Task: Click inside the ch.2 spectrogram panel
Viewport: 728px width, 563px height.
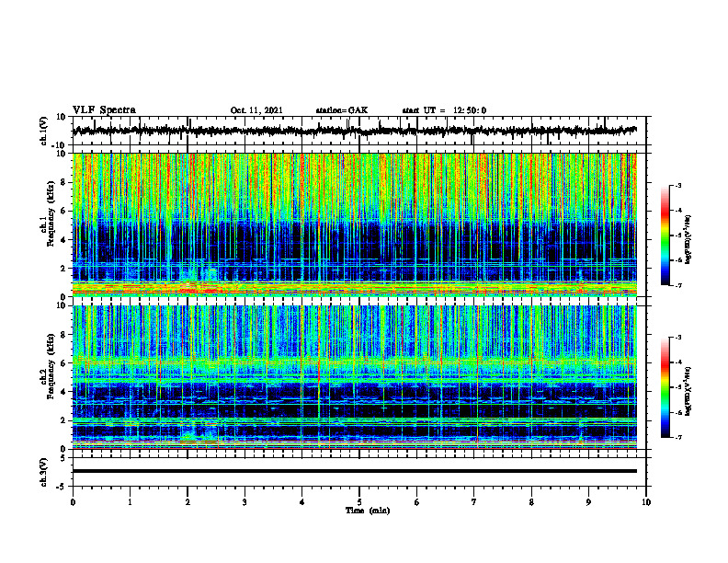Action: coord(354,377)
